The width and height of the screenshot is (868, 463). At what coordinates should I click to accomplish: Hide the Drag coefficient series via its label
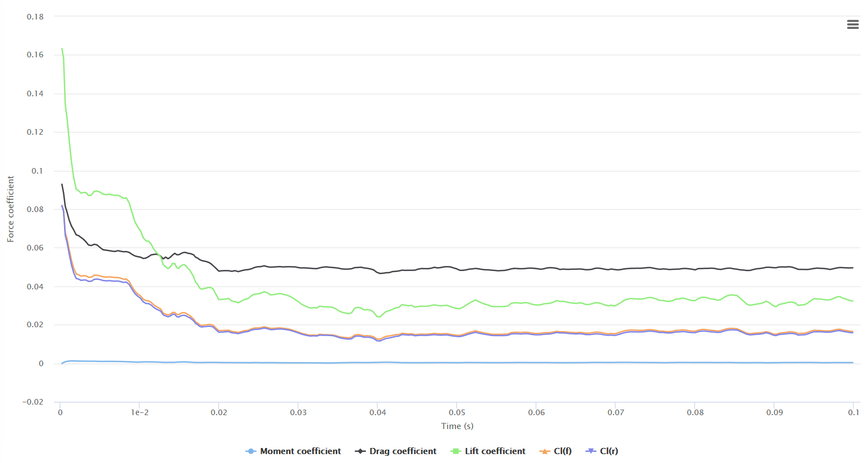pos(403,451)
